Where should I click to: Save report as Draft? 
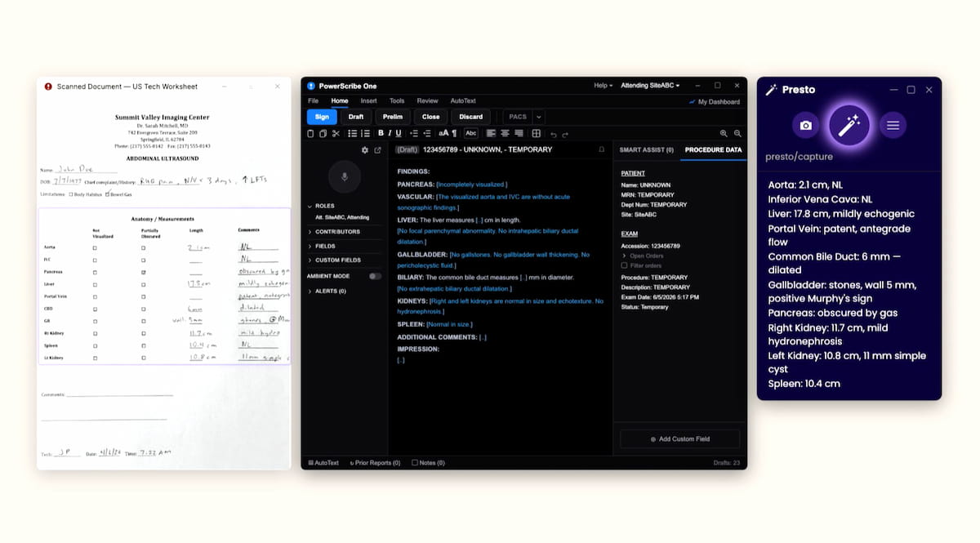[356, 117]
